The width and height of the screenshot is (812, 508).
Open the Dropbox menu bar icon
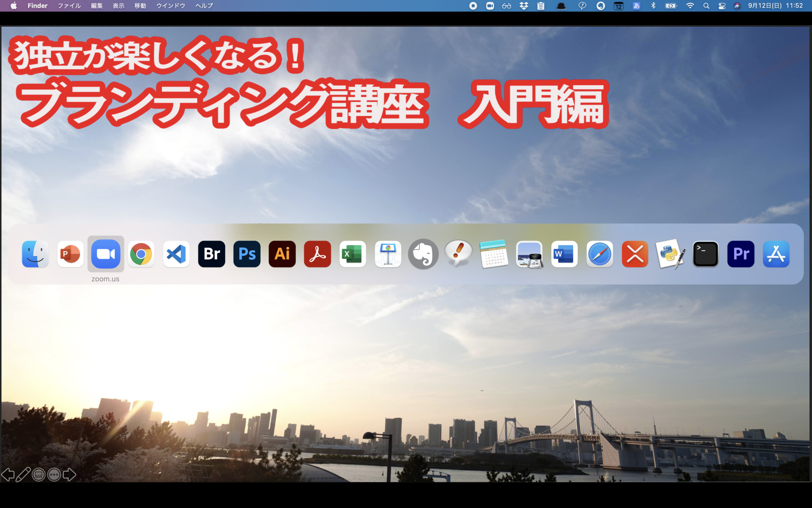pos(524,6)
